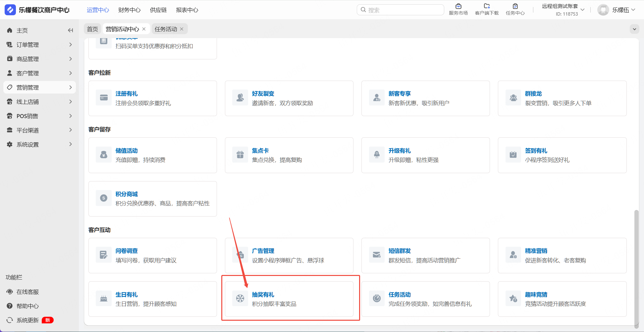
Task: Click the 好友裂变 card icon
Action: coord(240,98)
